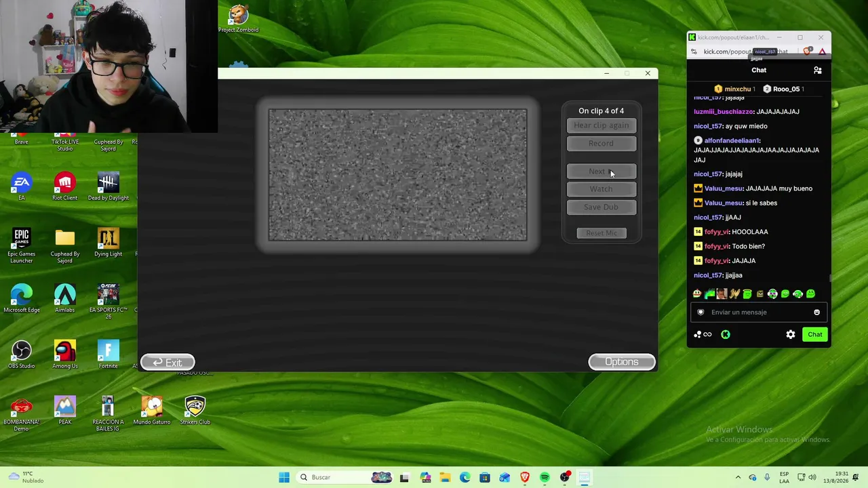Click the Watch button
Screen dimensions: 868x488
click(x=601, y=189)
